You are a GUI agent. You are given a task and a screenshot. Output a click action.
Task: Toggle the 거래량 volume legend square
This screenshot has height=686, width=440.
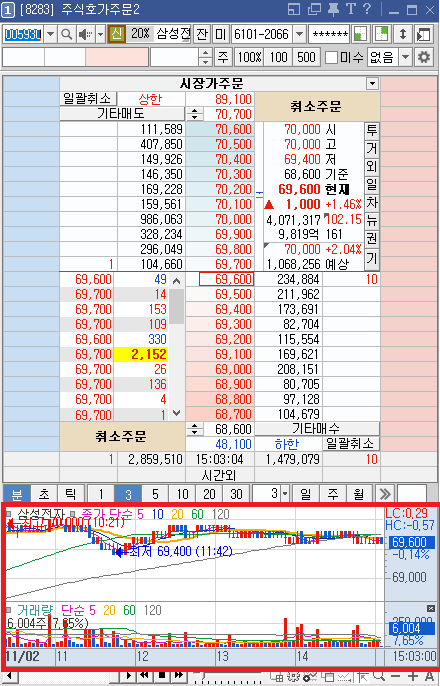10,609
